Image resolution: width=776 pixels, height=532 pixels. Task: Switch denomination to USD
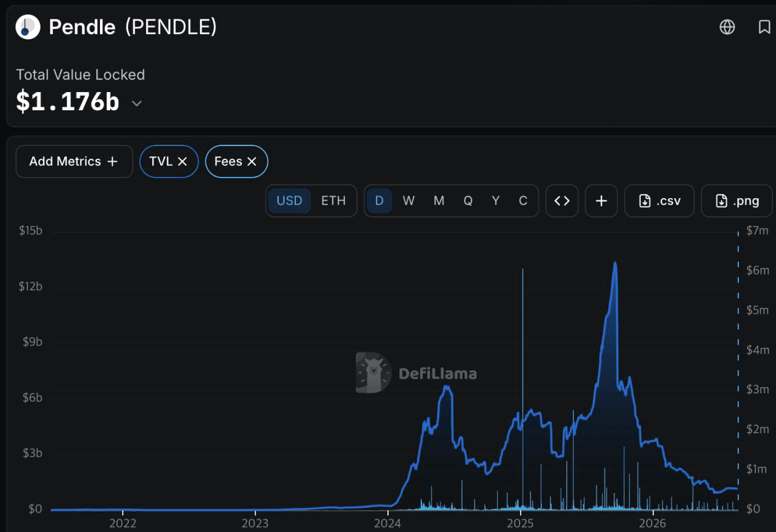click(289, 201)
